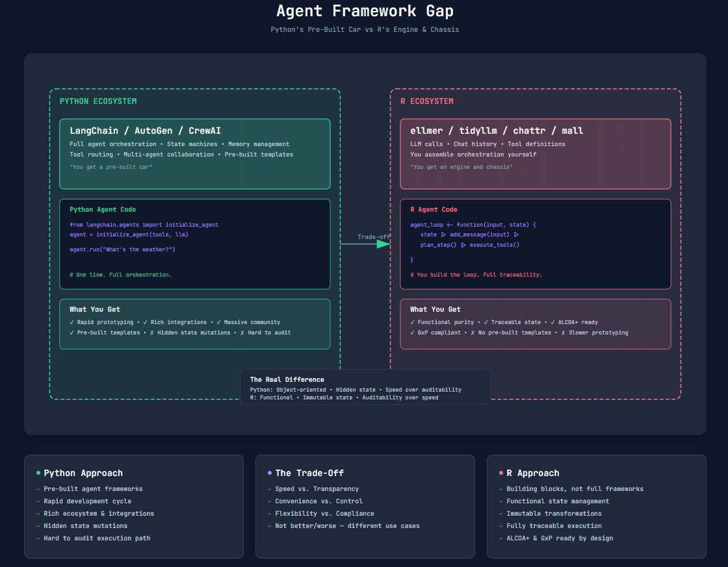This screenshot has width=728, height=567.
Task: Click the ellmer / tidyllm / chattr / mall card
Action: pos(535,153)
